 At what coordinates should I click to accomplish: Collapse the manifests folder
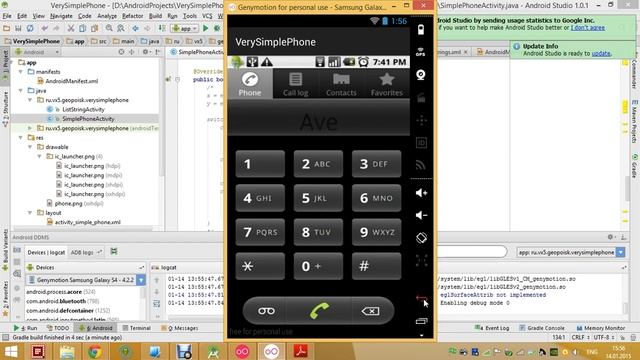21,72
